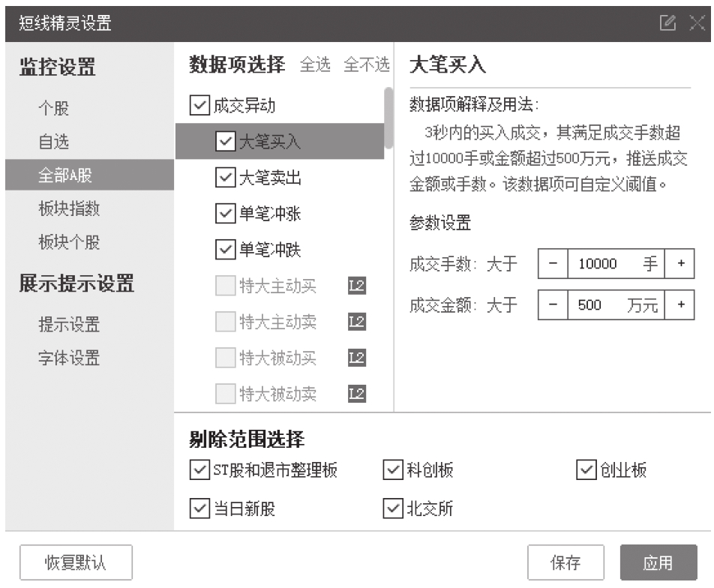Screen dimensions: 714x588
Task: Select 全部A股 sidebar item
Action: pos(90,175)
